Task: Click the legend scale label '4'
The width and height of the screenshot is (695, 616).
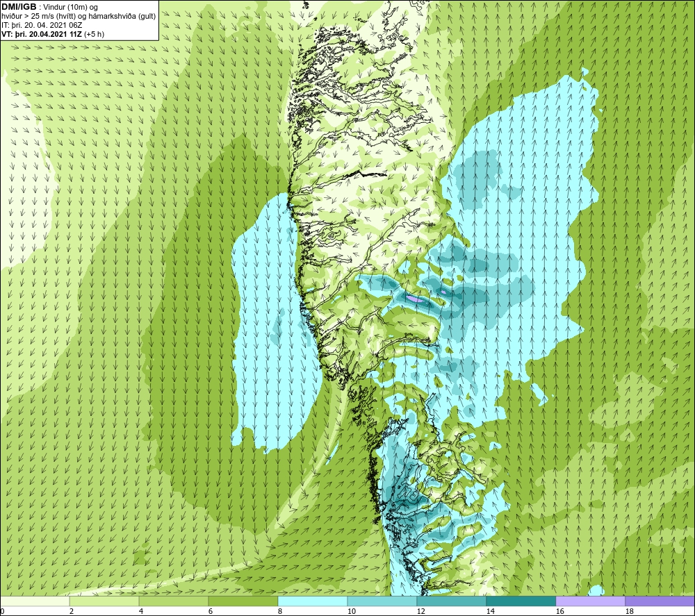Action: point(141,611)
